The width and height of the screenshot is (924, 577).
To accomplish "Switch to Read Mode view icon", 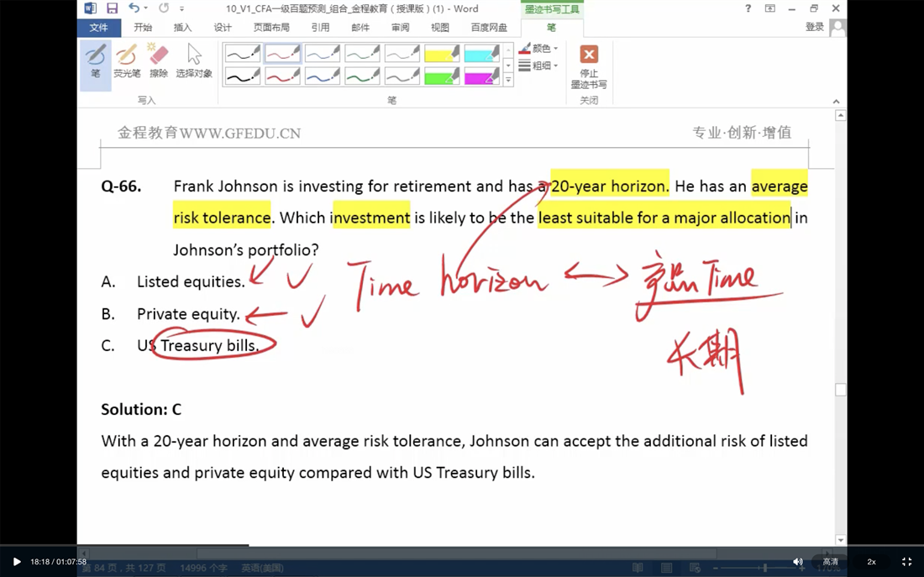I will 638,568.
